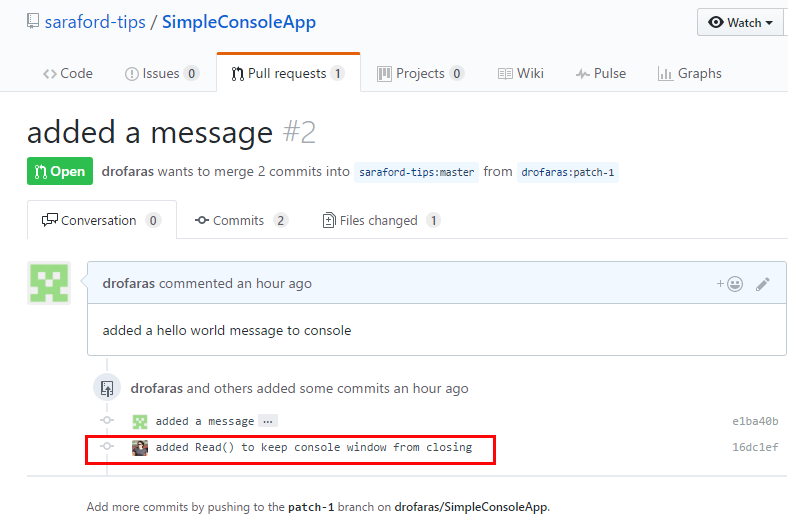Click the author avatar on Read() commit

(x=140, y=448)
